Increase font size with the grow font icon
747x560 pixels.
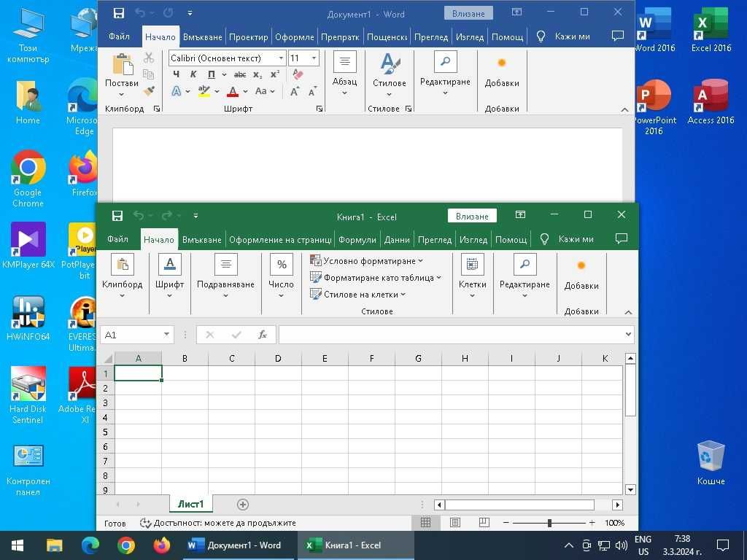[x=295, y=91]
